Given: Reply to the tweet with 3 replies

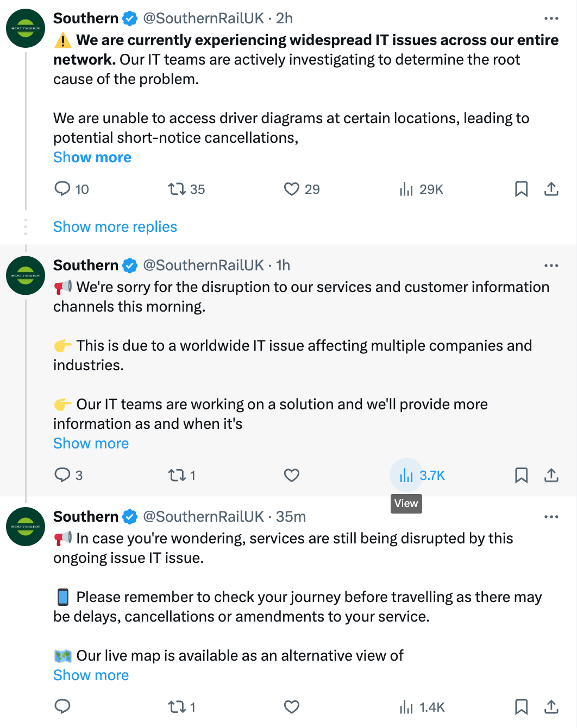Looking at the screenshot, I should (x=62, y=475).
